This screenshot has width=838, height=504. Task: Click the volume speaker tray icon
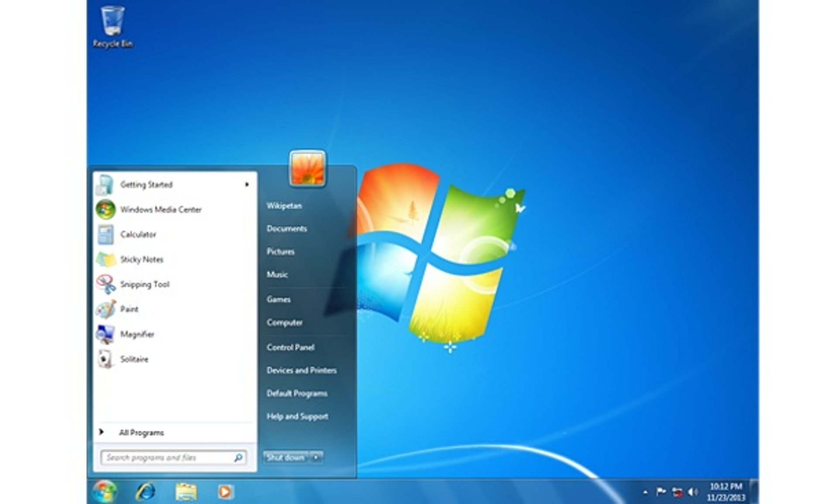click(x=693, y=492)
